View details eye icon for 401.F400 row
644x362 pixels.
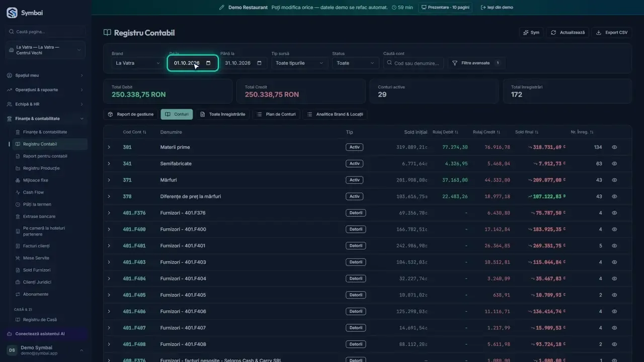614,229
